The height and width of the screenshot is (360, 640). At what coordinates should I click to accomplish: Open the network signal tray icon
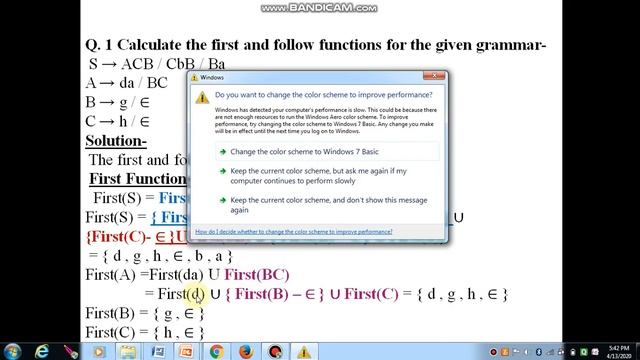551,352
